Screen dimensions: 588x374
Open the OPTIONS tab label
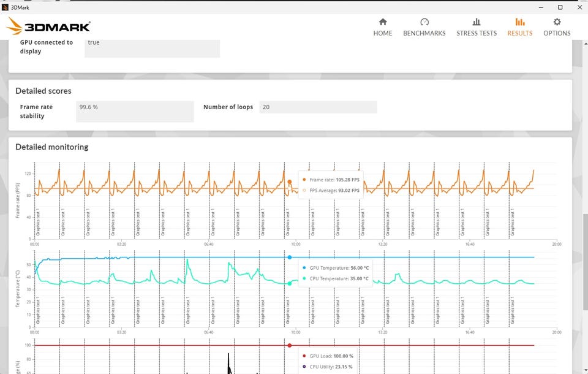pos(557,33)
